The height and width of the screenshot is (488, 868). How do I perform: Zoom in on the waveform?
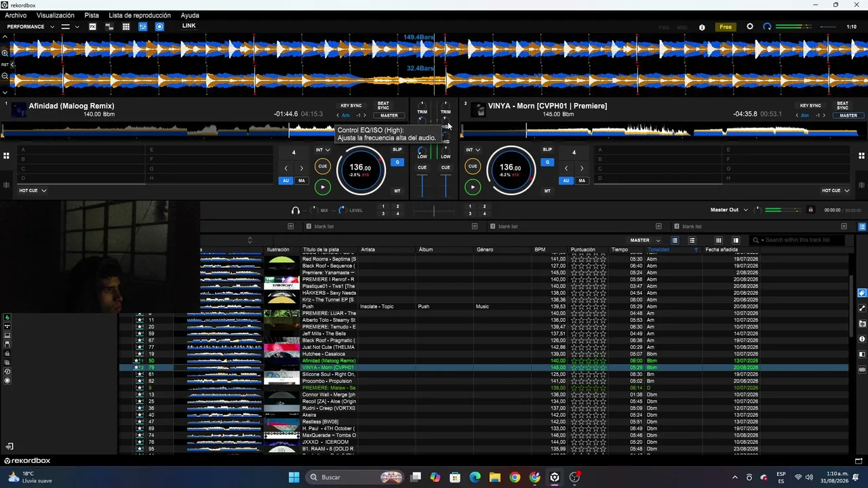(x=5, y=53)
